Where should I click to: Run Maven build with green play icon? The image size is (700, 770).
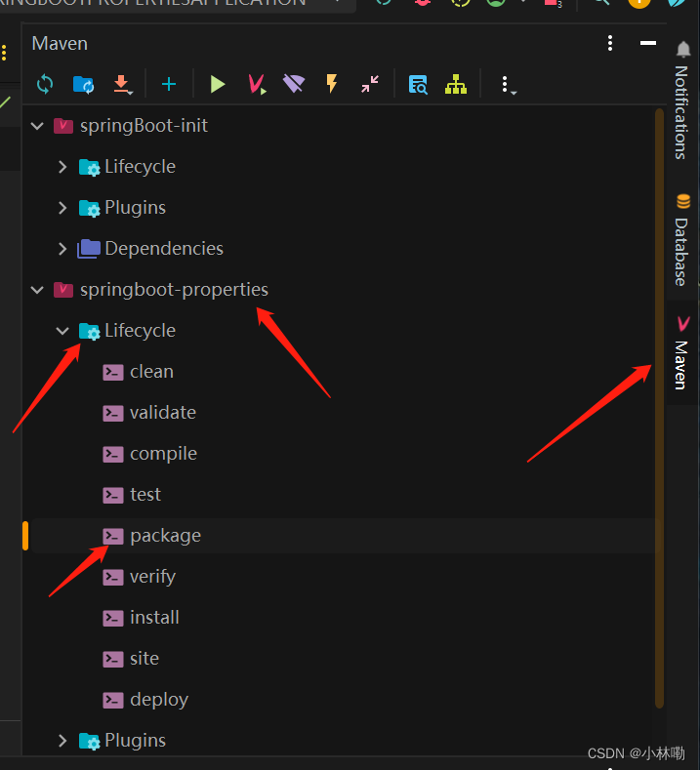(x=217, y=85)
